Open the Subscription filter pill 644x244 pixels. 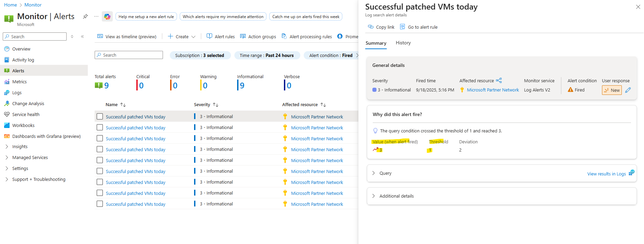click(200, 55)
